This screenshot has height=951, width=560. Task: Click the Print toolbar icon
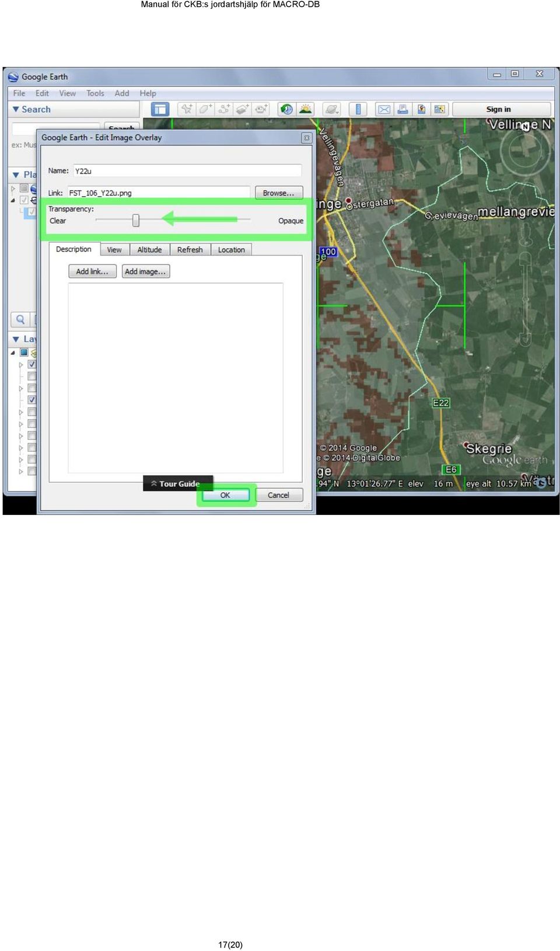pyautogui.click(x=402, y=109)
